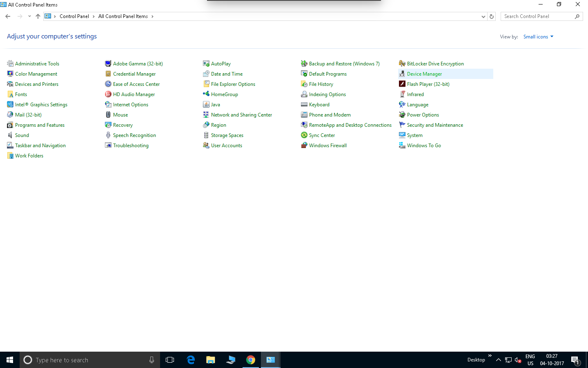The width and height of the screenshot is (588, 368).
Task: Click All Control Panel Items breadcrumb
Action: click(123, 16)
